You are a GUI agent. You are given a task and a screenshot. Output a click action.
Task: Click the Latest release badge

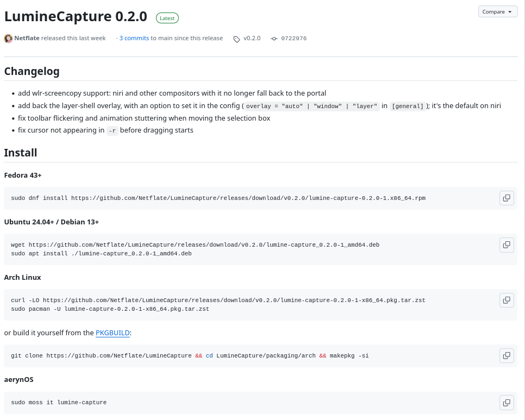(x=167, y=18)
